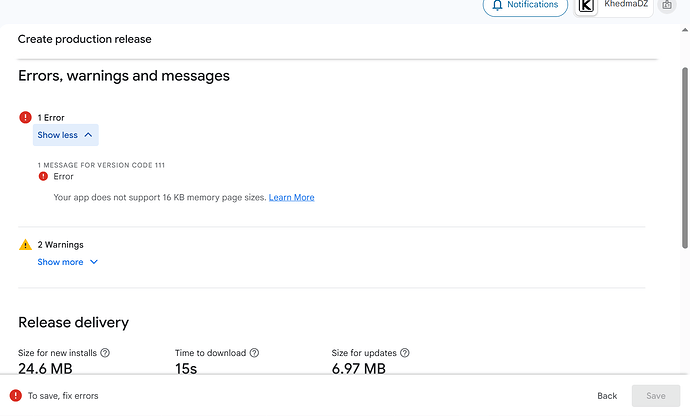
Task: Click the scroll up arrow
Action: [685, 30]
